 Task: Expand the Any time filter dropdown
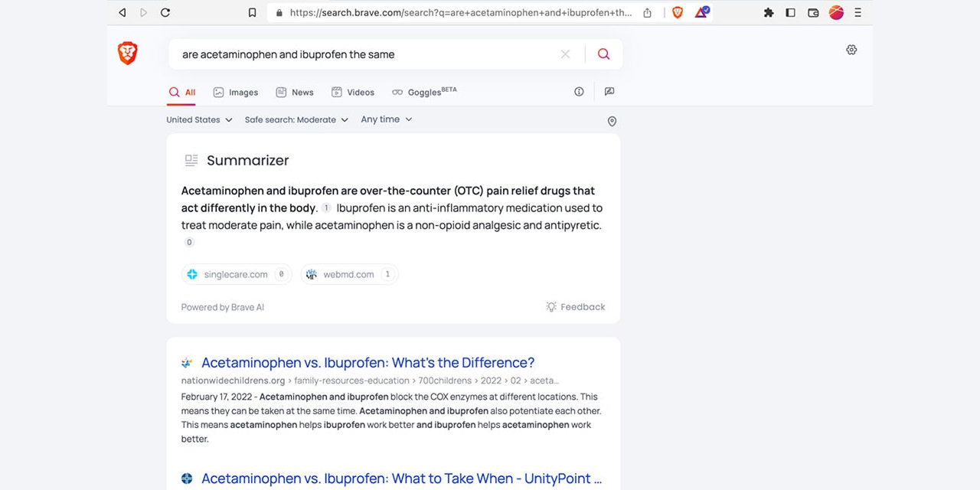coord(387,119)
